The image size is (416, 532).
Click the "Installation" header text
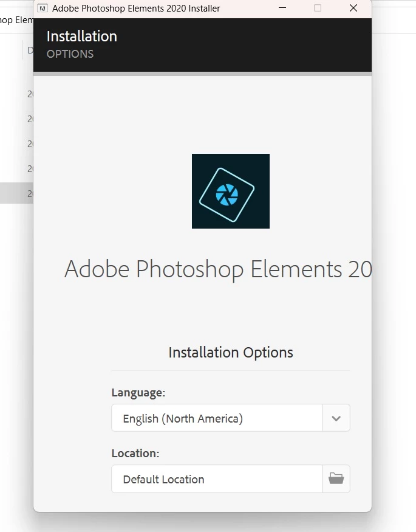tap(81, 36)
